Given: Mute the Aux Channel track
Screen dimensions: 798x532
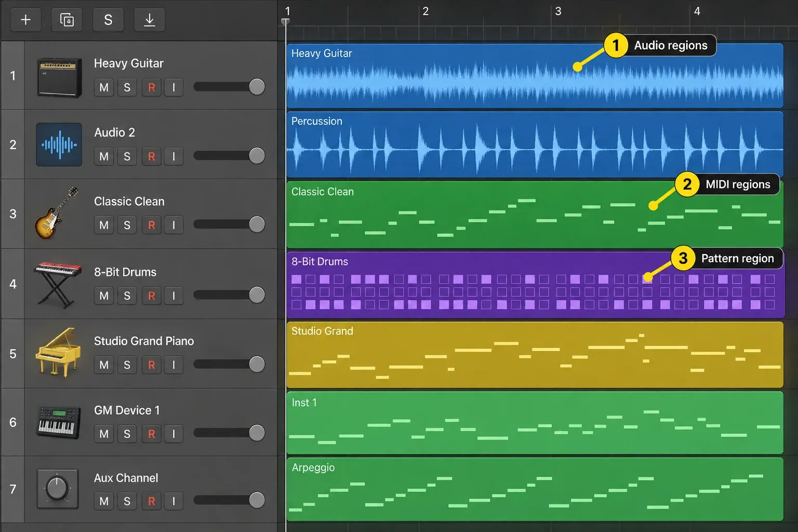Looking at the screenshot, I should 104,501.
